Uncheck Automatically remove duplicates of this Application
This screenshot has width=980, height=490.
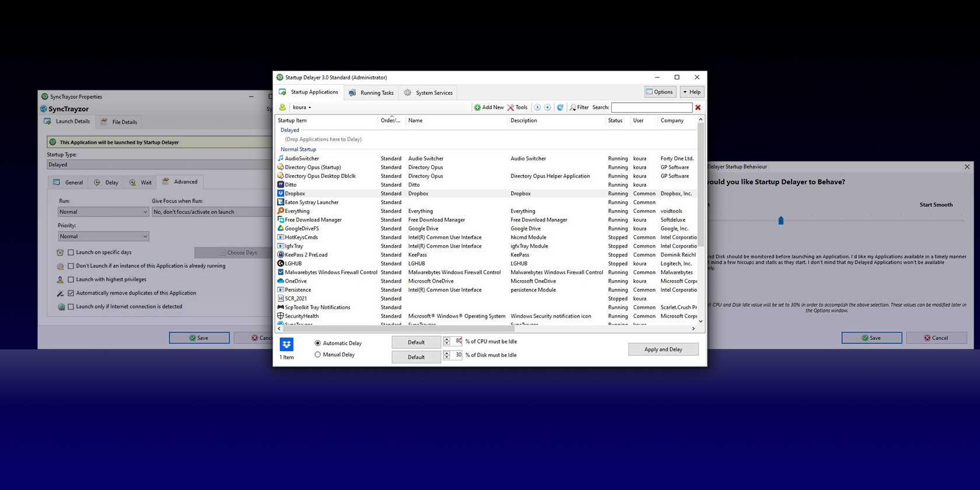pos(71,293)
